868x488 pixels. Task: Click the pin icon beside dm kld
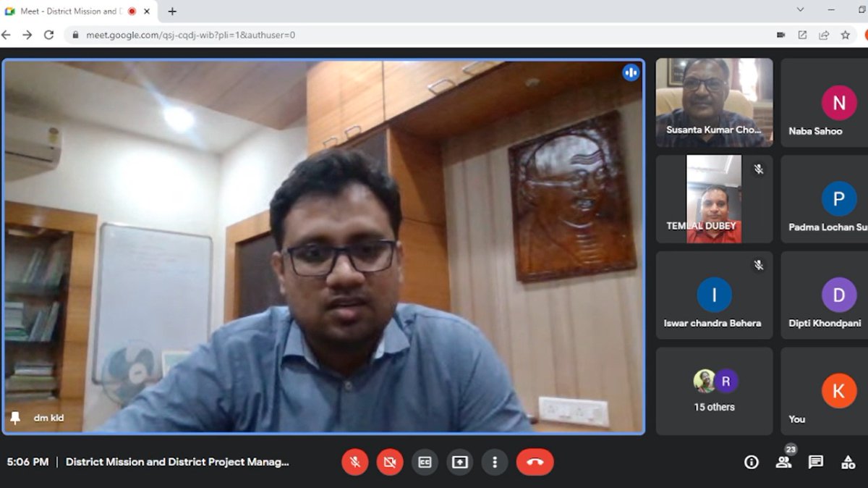[x=15, y=418]
